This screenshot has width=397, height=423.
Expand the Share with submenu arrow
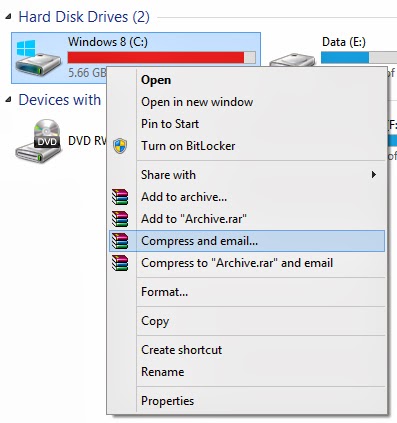tap(374, 175)
